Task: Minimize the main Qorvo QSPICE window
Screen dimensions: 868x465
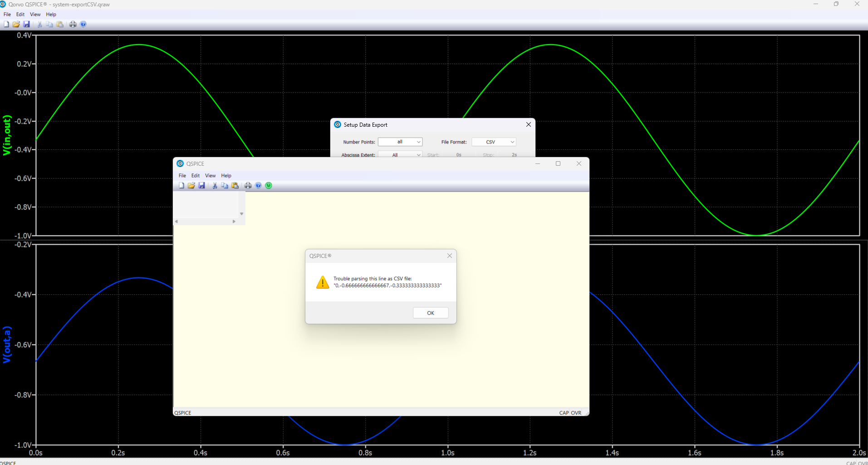Action: pos(815,4)
